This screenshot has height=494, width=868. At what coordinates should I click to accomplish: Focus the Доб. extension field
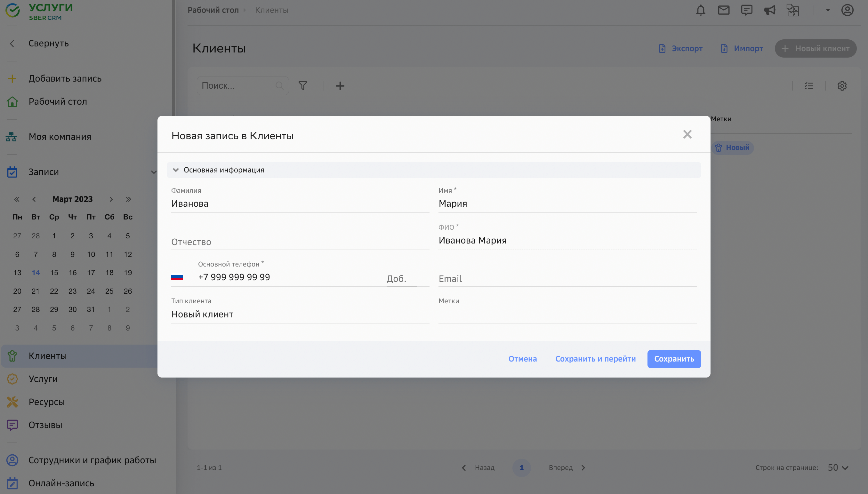coord(401,279)
